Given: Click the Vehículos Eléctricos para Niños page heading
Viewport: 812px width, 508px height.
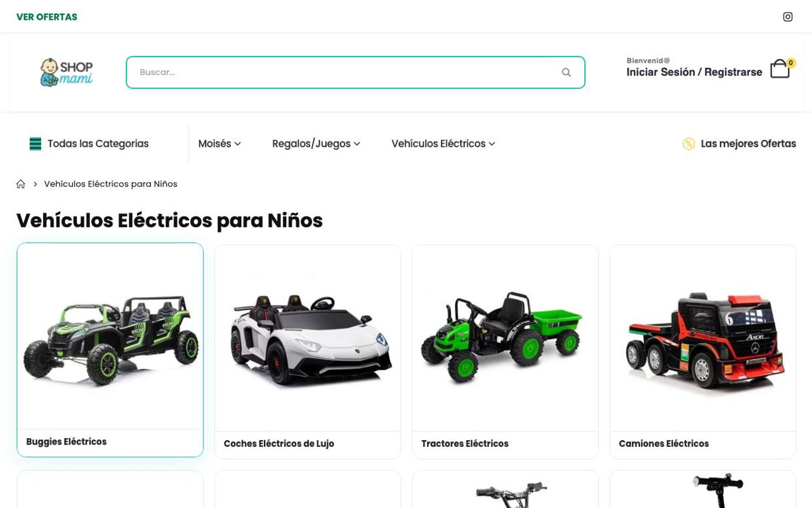Looking at the screenshot, I should 169,221.
